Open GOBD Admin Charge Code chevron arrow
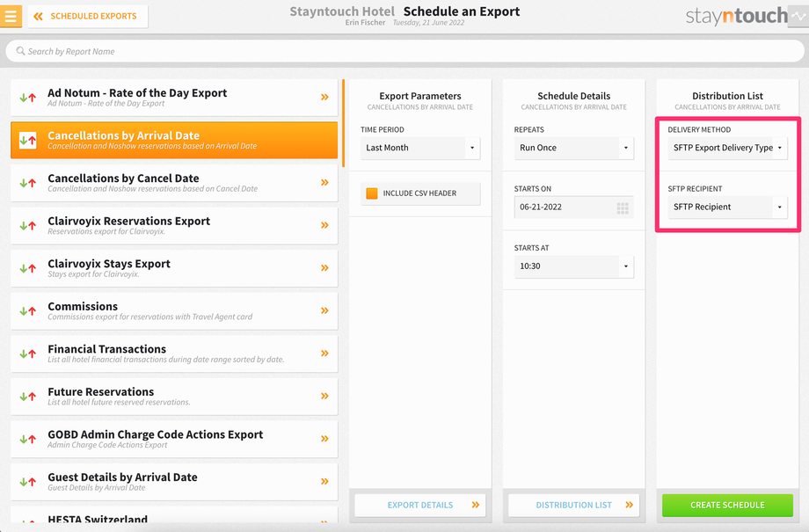Image resolution: width=809 pixels, height=532 pixels. 324,439
